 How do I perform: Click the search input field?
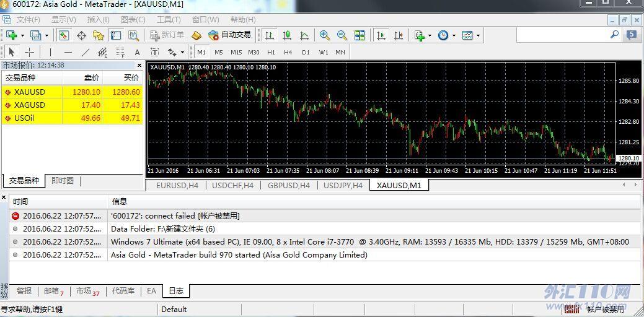[563, 35]
